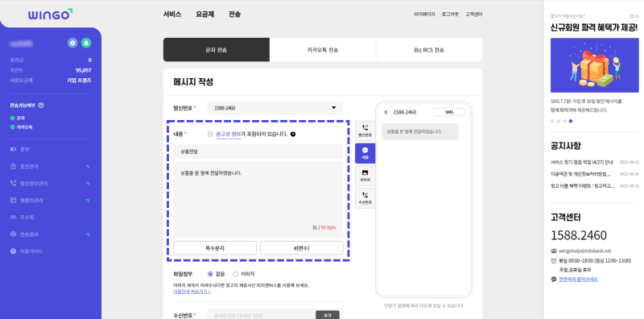
Task: Click the 전송결과 signal icon
Action: [x=13, y=234]
